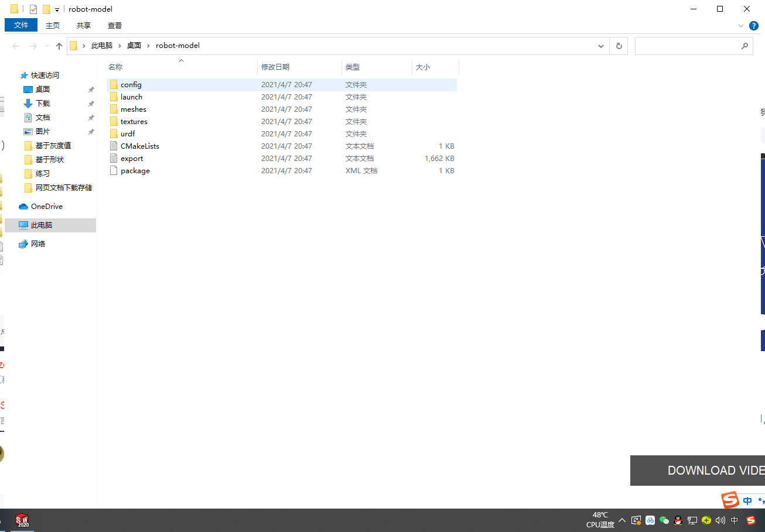Sort by 修改日期 column header

275,67
